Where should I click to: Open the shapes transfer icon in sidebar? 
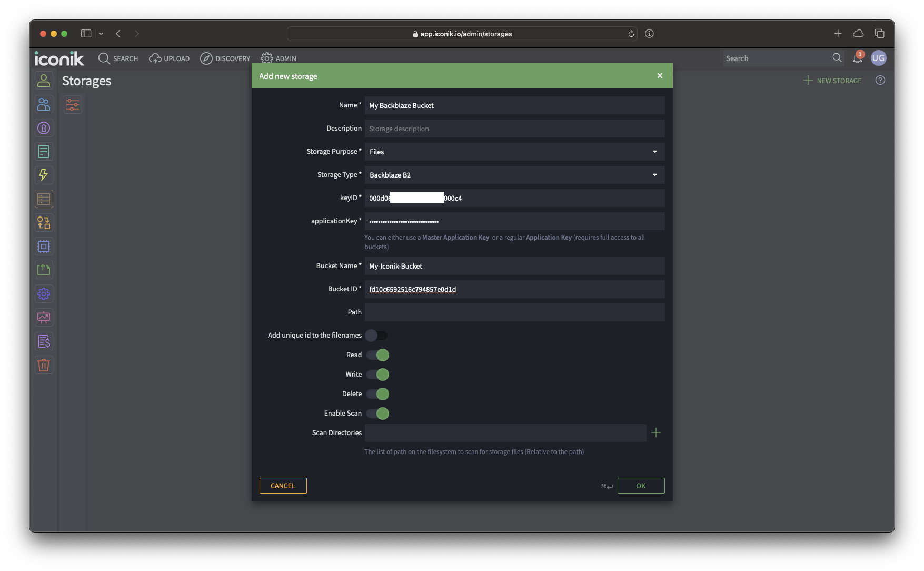click(44, 223)
